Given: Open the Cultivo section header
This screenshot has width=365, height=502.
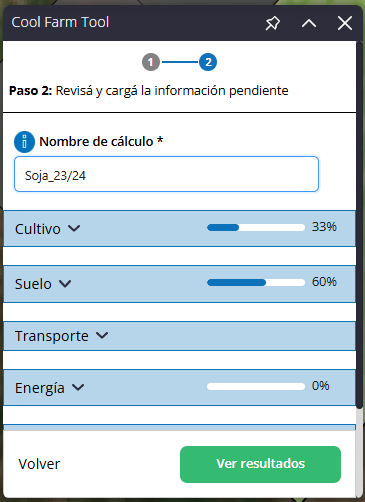Looking at the screenshot, I should tap(179, 229).
